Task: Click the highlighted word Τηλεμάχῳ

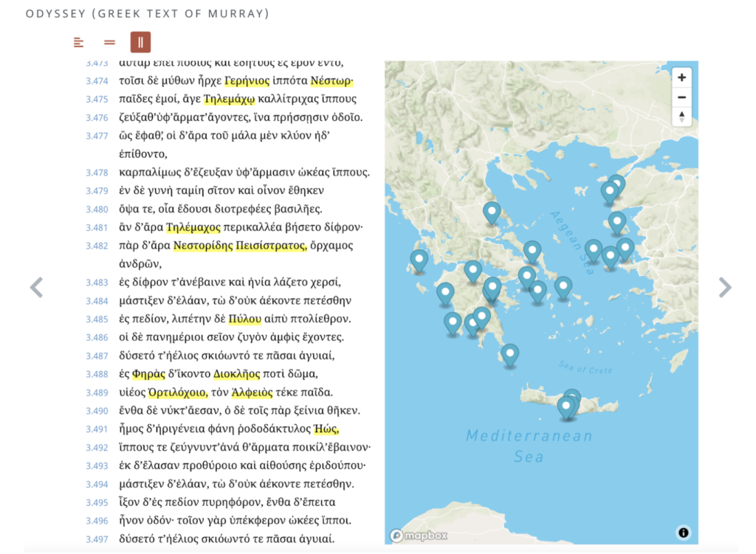Action: (229, 99)
